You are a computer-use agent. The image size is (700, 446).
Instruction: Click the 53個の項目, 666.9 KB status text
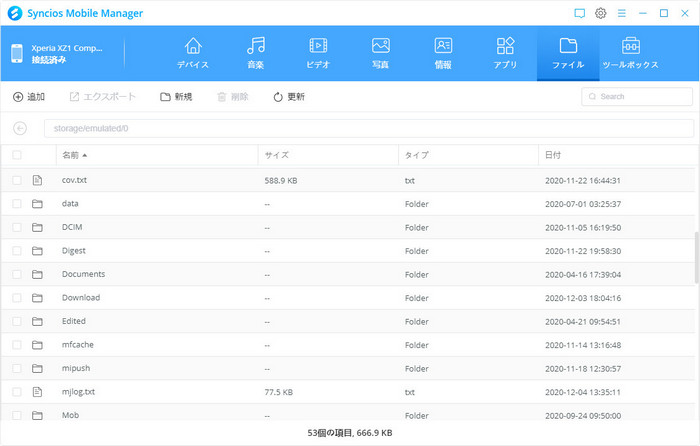[x=350, y=433]
